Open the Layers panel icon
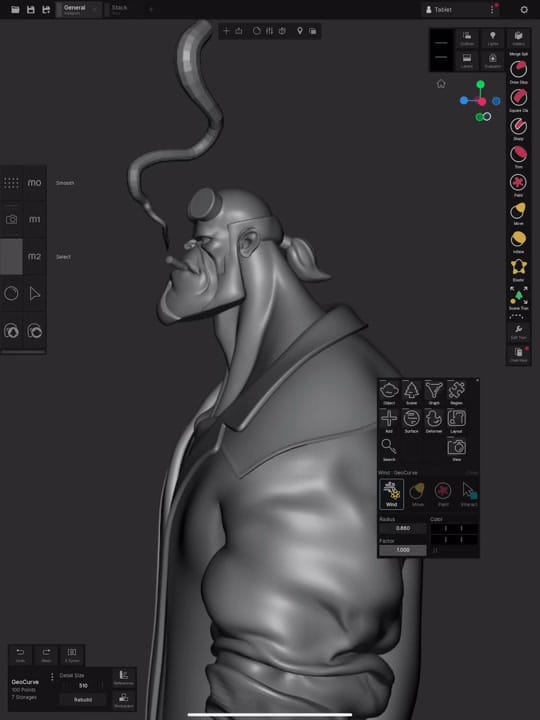Viewport: 540px width, 720px height. tap(467, 61)
